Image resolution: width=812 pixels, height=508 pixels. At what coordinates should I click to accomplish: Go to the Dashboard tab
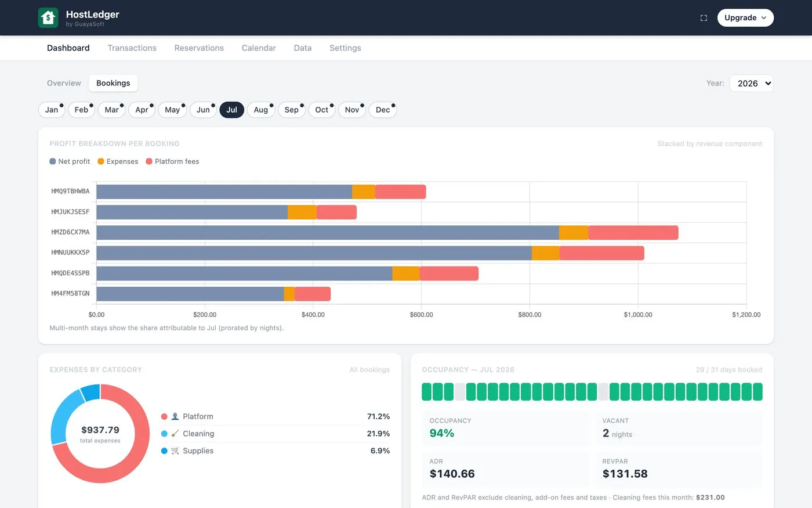click(x=68, y=48)
